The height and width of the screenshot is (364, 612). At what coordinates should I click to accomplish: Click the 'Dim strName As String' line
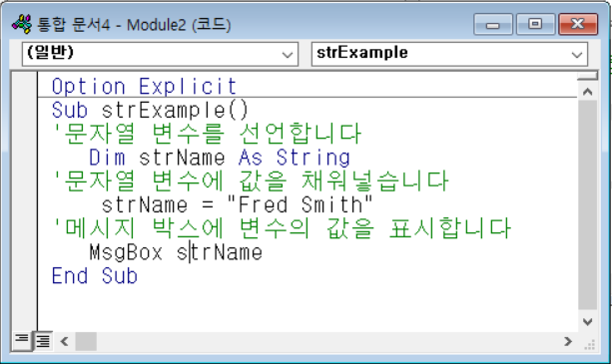(220, 158)
